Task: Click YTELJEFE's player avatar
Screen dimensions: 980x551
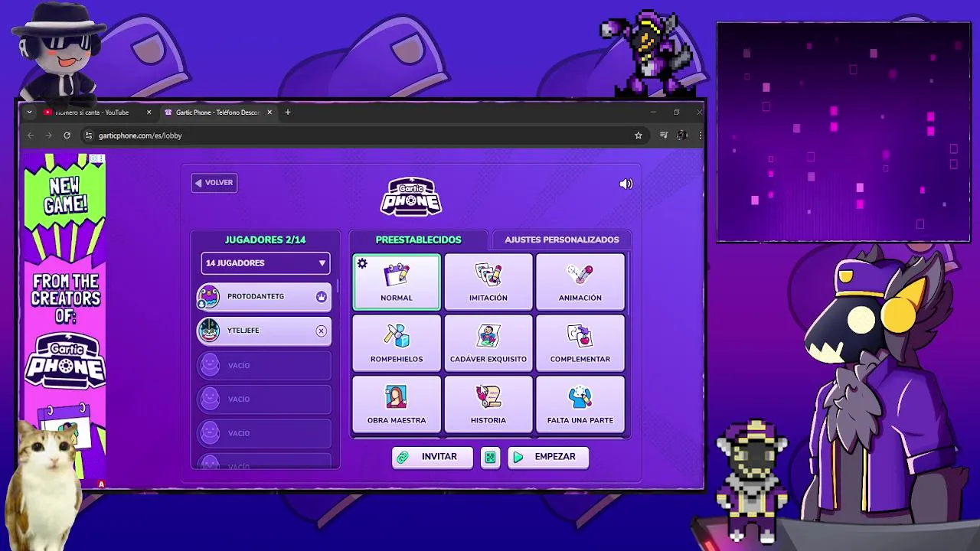Action: point(208,331)
